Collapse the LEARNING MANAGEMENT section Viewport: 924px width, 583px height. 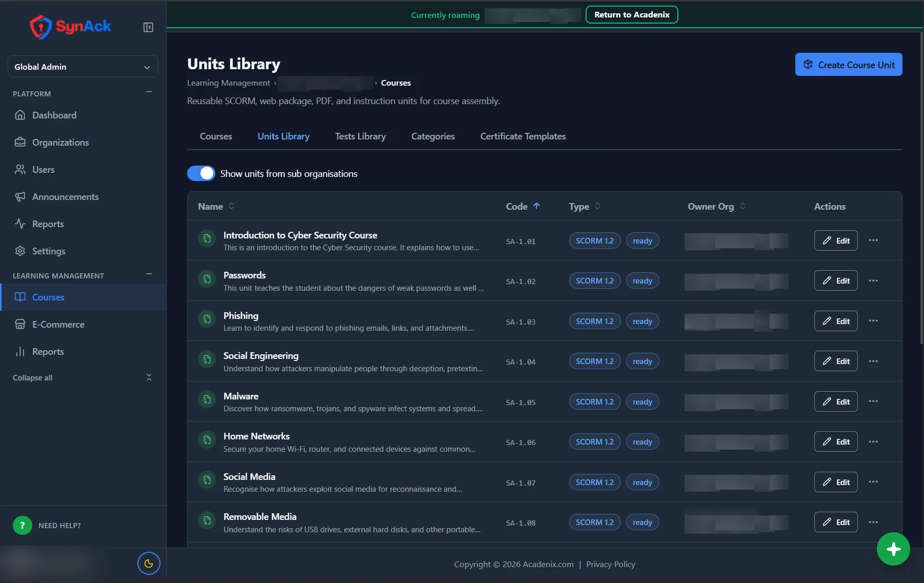click(x=149, y=274)
